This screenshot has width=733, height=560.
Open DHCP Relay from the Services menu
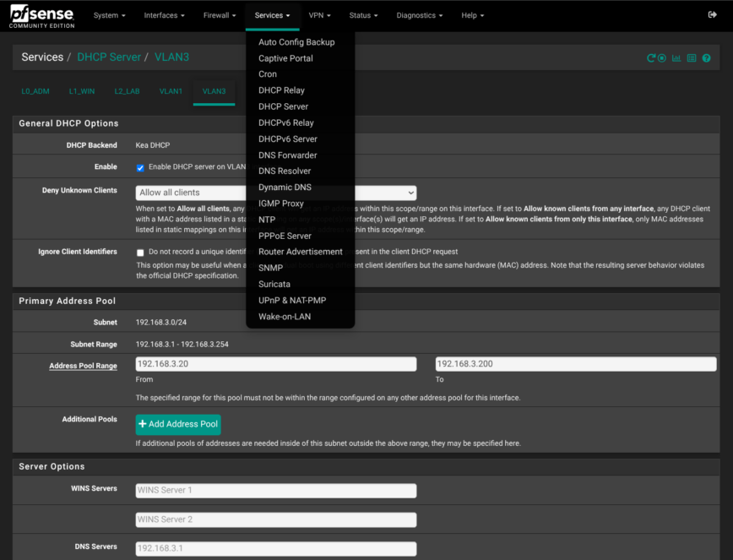pyautogui.click(x=281, y=90)
